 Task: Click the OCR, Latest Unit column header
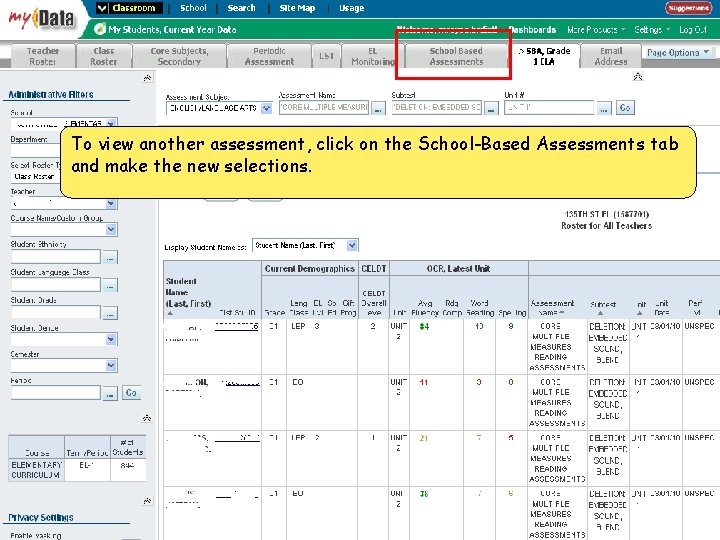[458, 269]
